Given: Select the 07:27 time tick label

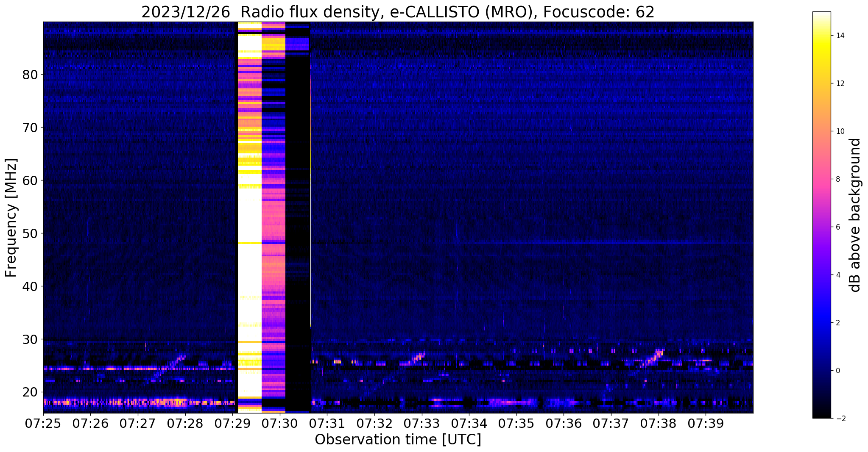Looking at the screenshot, I should (x=138, y=423).
